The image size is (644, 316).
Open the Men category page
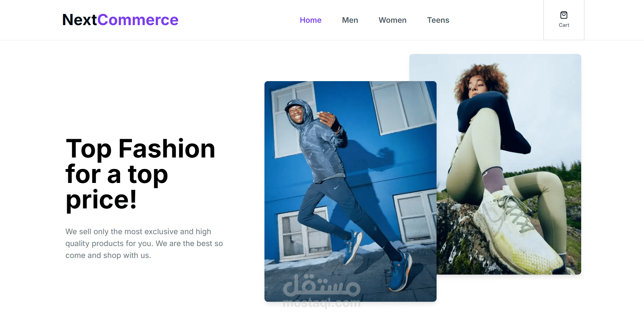tap(350, 20)
